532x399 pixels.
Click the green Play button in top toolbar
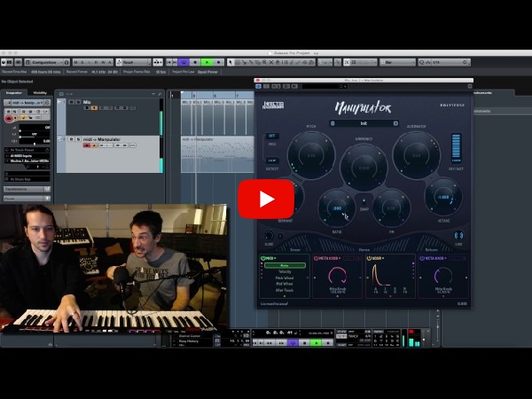pos(207,62)
